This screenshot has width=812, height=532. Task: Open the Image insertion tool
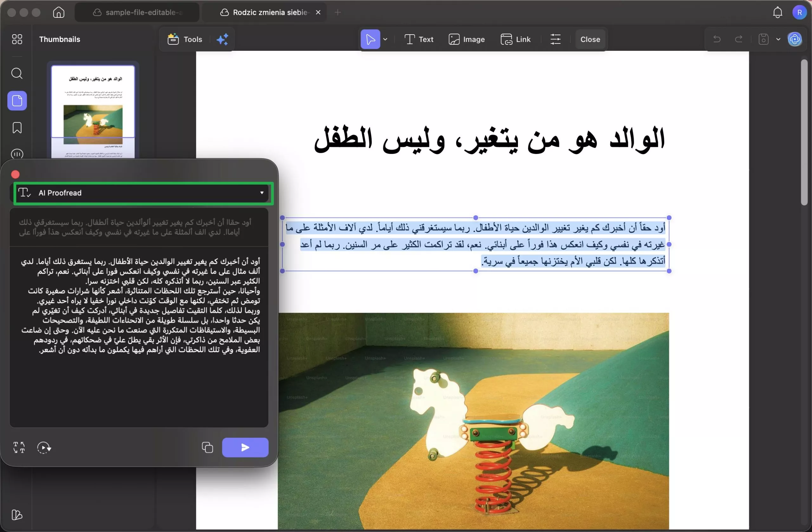pyautogui.click(x=467, y=39)
